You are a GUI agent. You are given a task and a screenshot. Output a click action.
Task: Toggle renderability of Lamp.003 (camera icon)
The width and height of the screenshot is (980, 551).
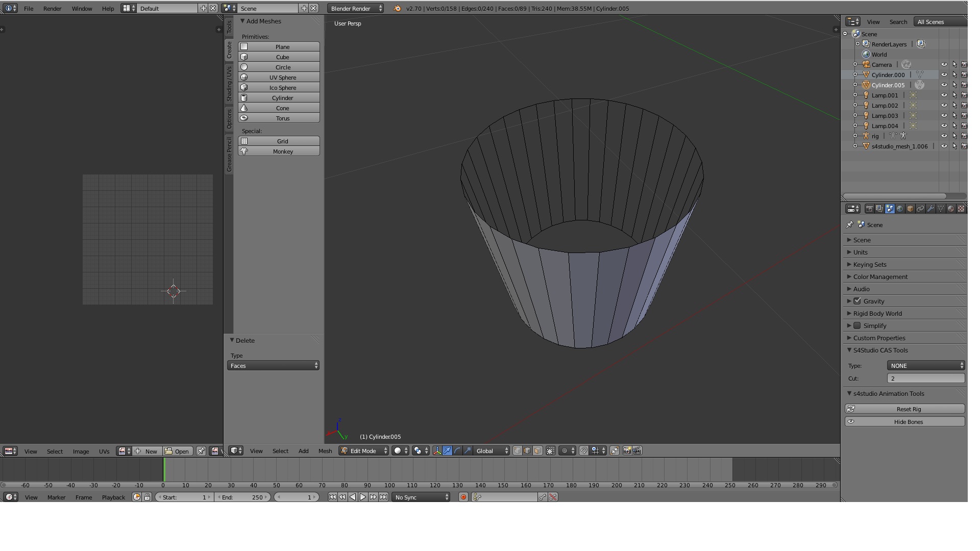pos(964,115)
